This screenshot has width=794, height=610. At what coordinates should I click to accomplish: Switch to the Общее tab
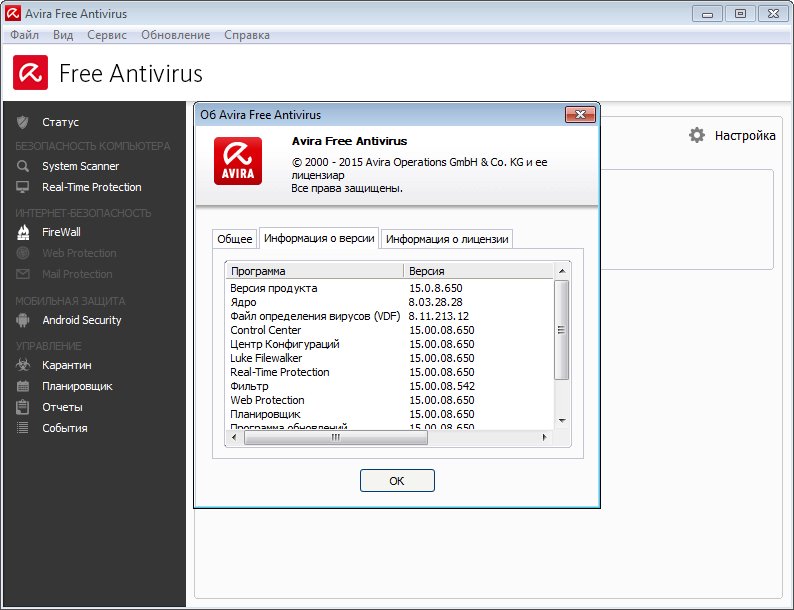point(234,239)
